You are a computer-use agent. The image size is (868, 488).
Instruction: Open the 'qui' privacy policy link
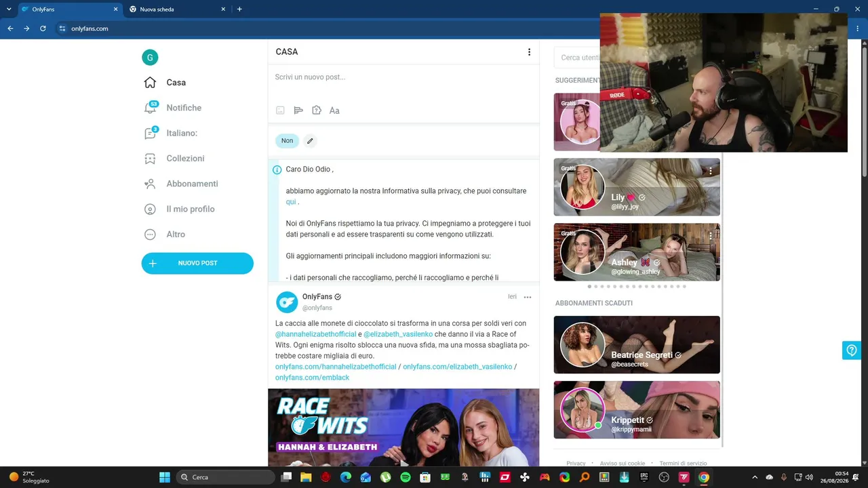click(291, 202)
